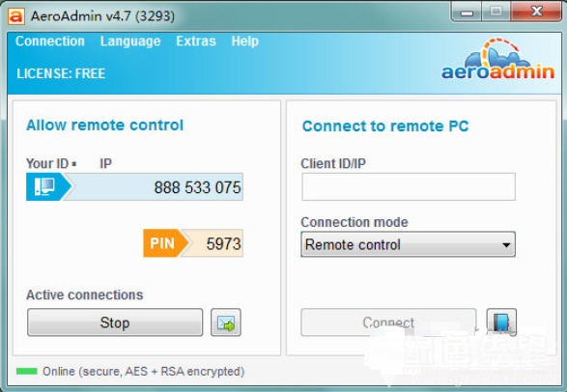This screenshot has width=567, height=392.
Task: Click the green online status indicator
Action: (x=27, y=371)
